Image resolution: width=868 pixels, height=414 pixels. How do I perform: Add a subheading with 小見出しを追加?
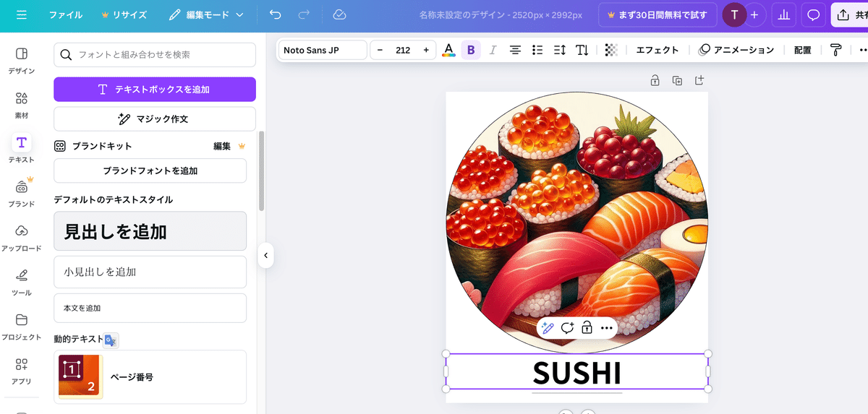(150, 272)
